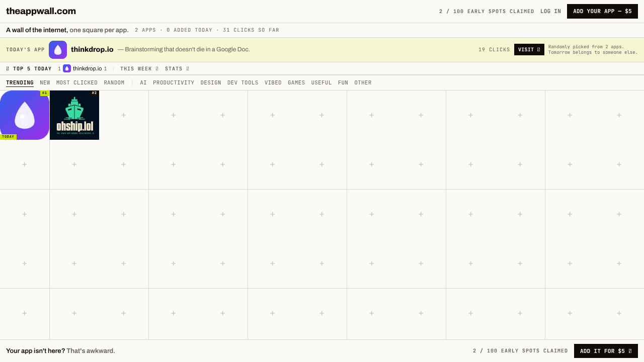Image resolution: width=644 pixels, height=362 pixels.
Task: Show This Week rankings
Action: point(139,68)
